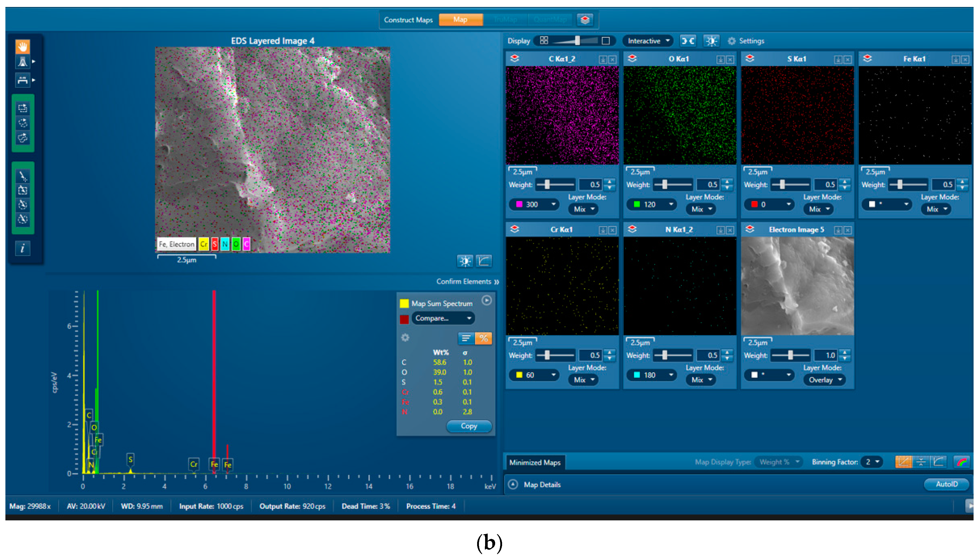The image size is (980, 559).
Task: Click the brightness icon below layered image
Action: click(465, 261)
